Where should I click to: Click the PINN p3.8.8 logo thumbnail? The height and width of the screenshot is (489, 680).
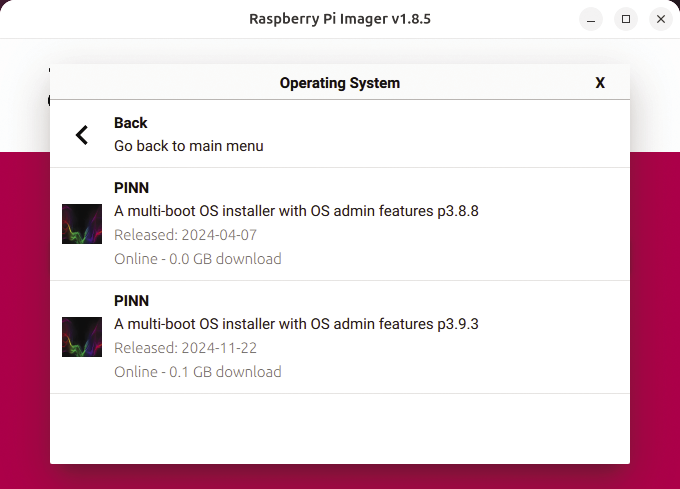click(x=82, y=224)
